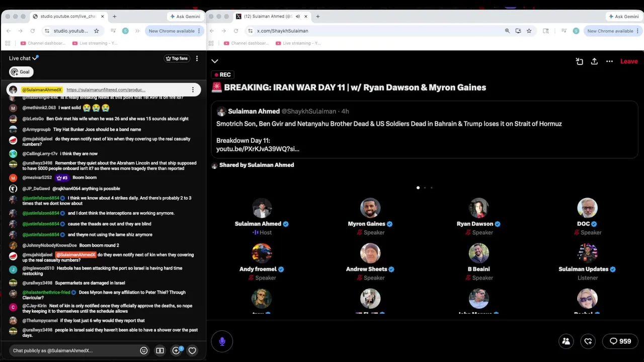Viewport: 644px width, 362px height.
Task: Select the studio.youtube.com/live_chat tab
Action: pos(68,17)
